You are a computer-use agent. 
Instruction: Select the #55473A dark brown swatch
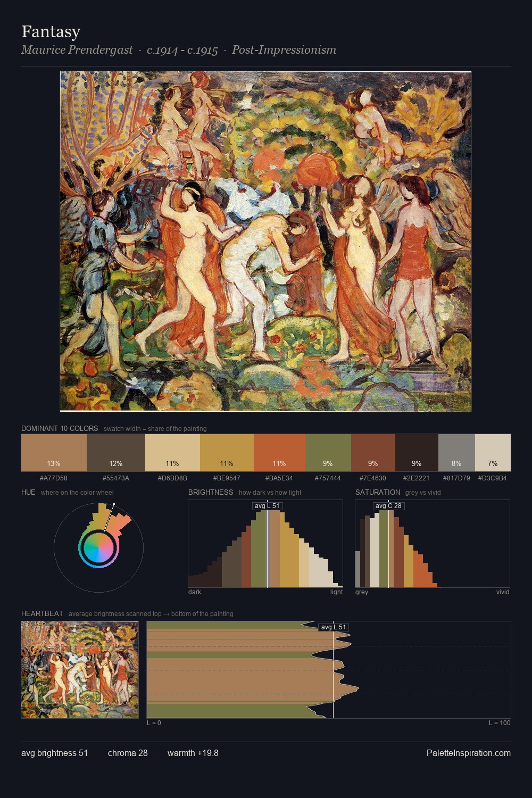click(116, 453)
